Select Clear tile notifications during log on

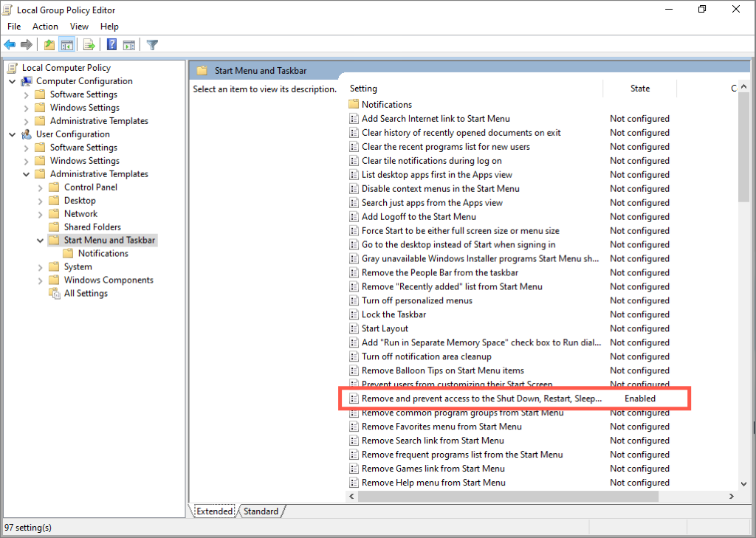[431, 161]
